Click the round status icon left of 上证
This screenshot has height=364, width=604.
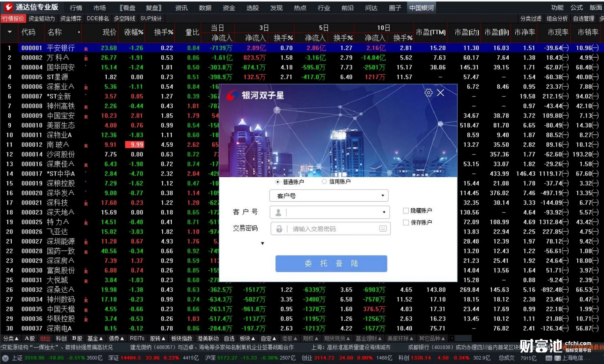(5, 358)
